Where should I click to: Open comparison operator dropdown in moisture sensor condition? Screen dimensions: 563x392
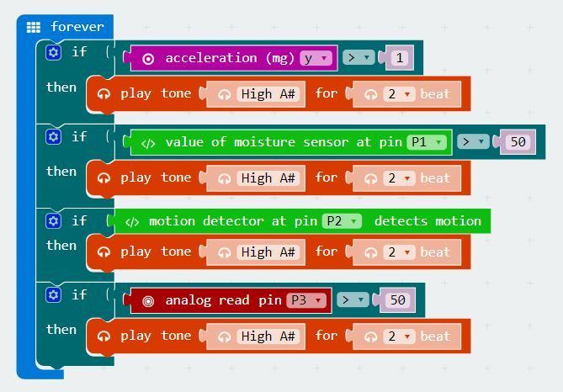[x=473, y=141]
